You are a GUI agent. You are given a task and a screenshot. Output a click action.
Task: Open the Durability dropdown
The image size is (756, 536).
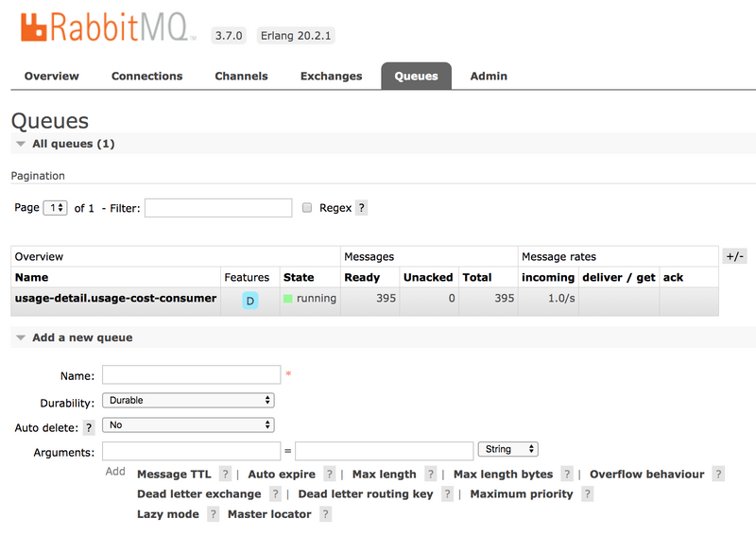188,401
